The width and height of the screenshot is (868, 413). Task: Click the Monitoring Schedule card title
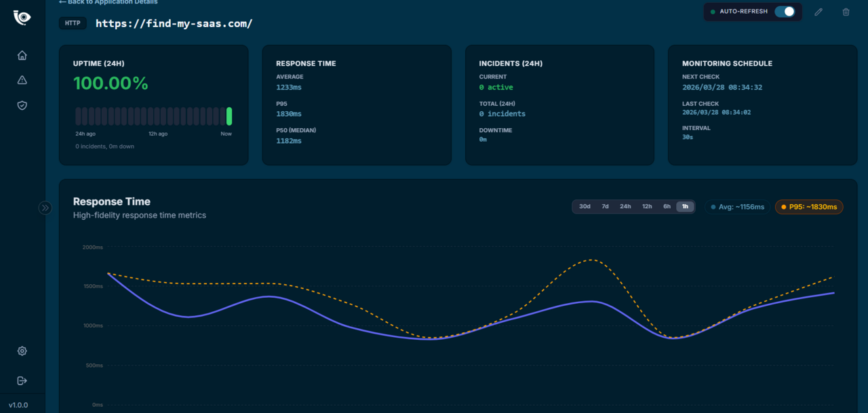pyautogui.click(x=727, y=64)
